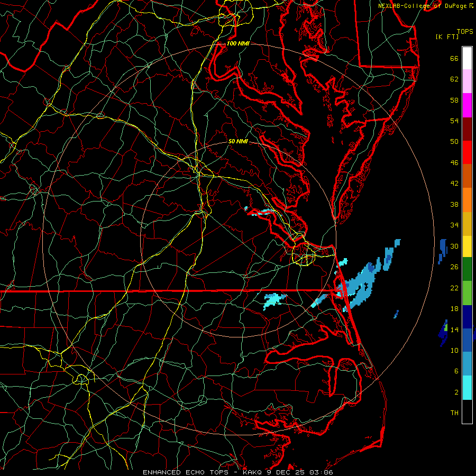Click the 2 legend value

456,392
